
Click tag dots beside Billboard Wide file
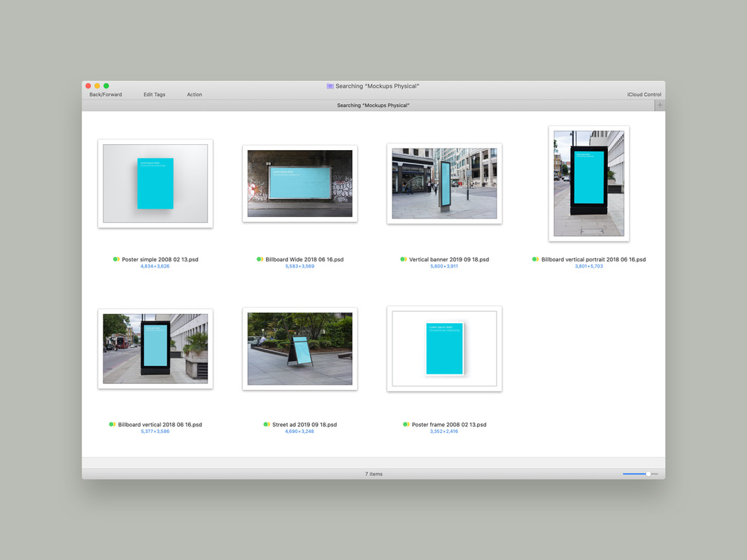[260, 259]
